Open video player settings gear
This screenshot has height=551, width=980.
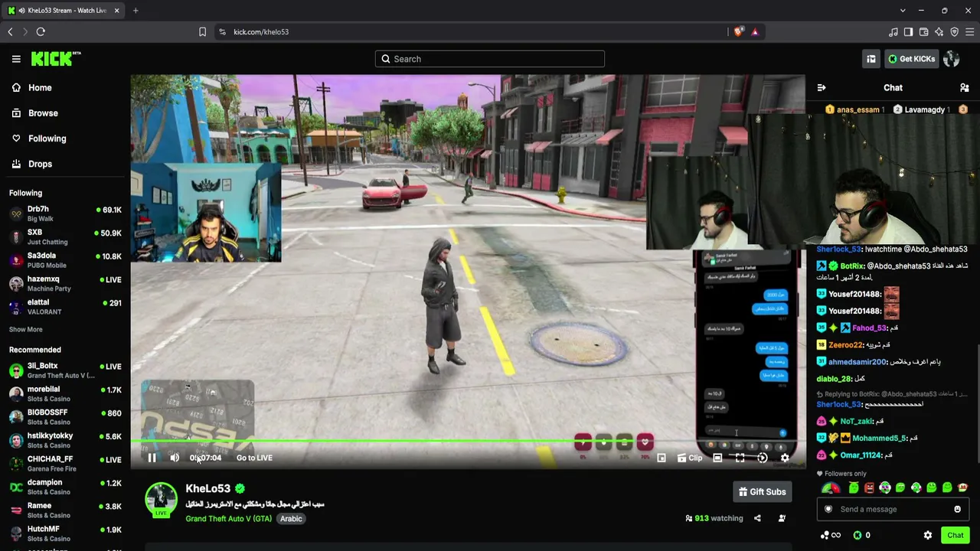point(785,458)
